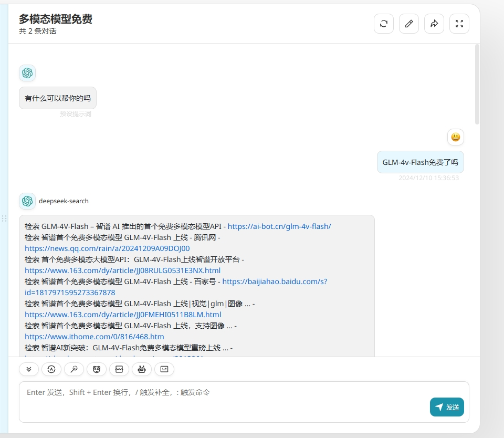Click the assistant avatar beside the greeting message
This screenshot has height=438, width=504.
pyautogui.click(x=27, y=73)
